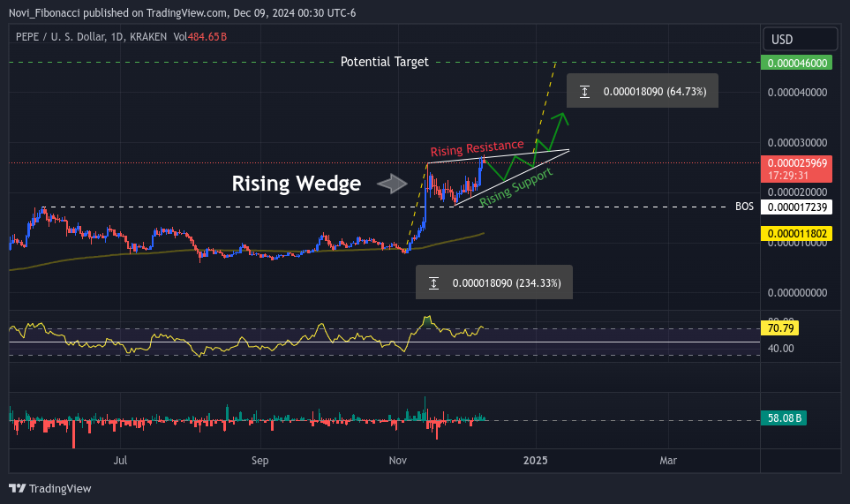Click the 0.000046000 green price label
Image resolution: width=850 pixels, height=504 pixels.
797,63
